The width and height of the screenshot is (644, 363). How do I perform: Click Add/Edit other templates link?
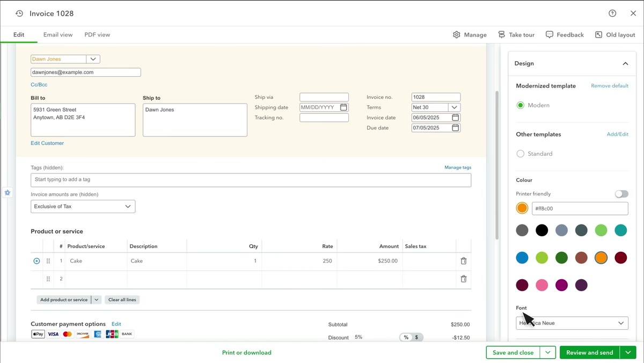[x=618, y=134]
